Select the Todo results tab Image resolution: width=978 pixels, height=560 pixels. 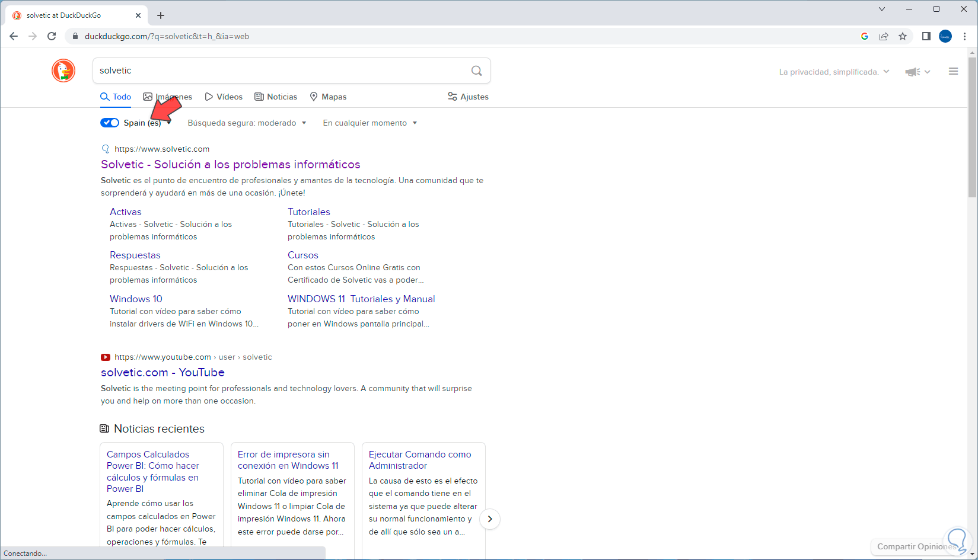(116, 97)
